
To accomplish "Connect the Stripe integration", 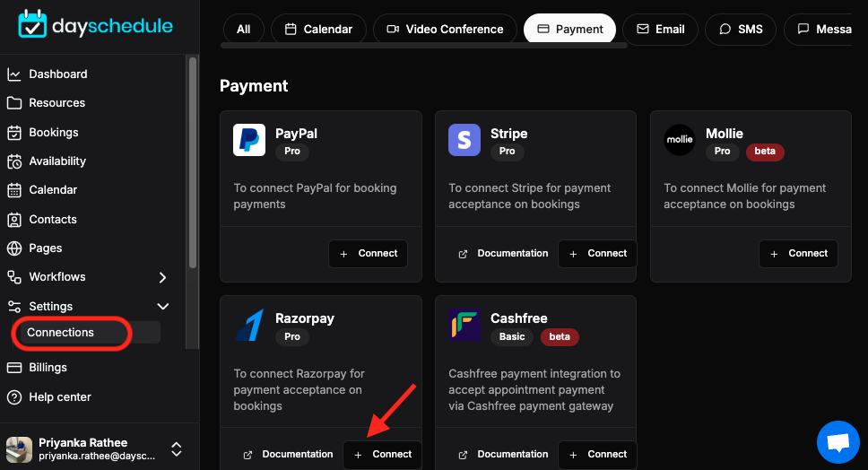I will [597, 254].
